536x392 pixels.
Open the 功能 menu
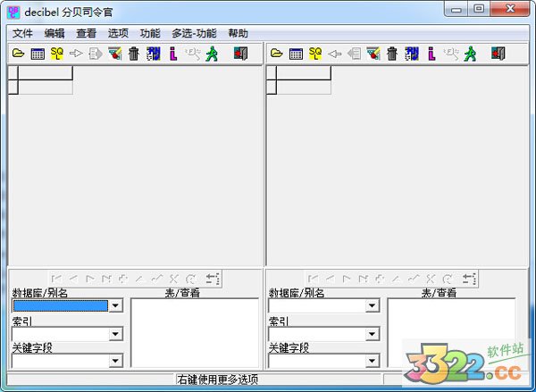150,34
